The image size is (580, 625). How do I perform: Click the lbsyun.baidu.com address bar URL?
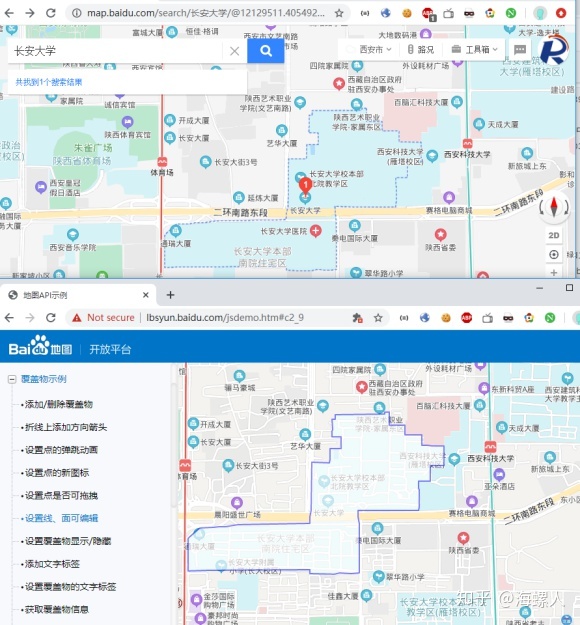click(x=225, y=318)
